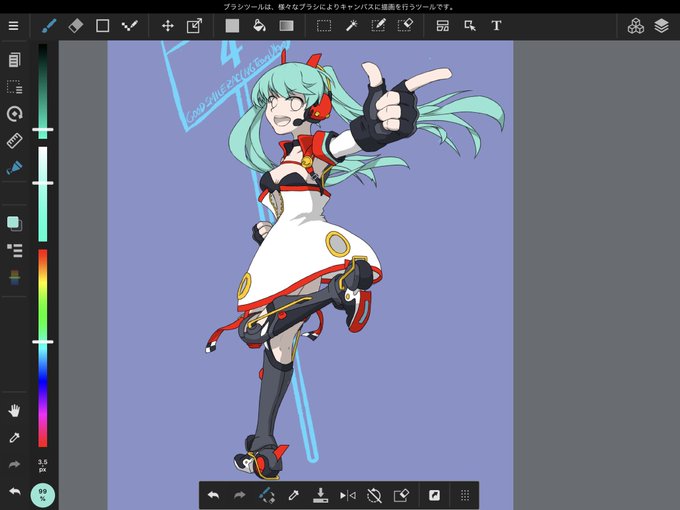
Task: Select the Eraser tool
Action: (x=75, y=26)
